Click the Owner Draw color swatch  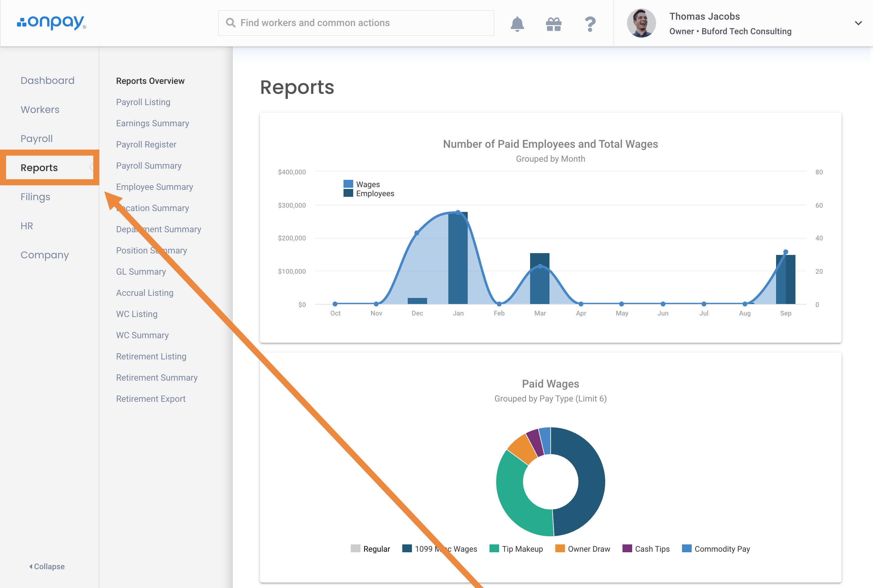tap(560, 548)
